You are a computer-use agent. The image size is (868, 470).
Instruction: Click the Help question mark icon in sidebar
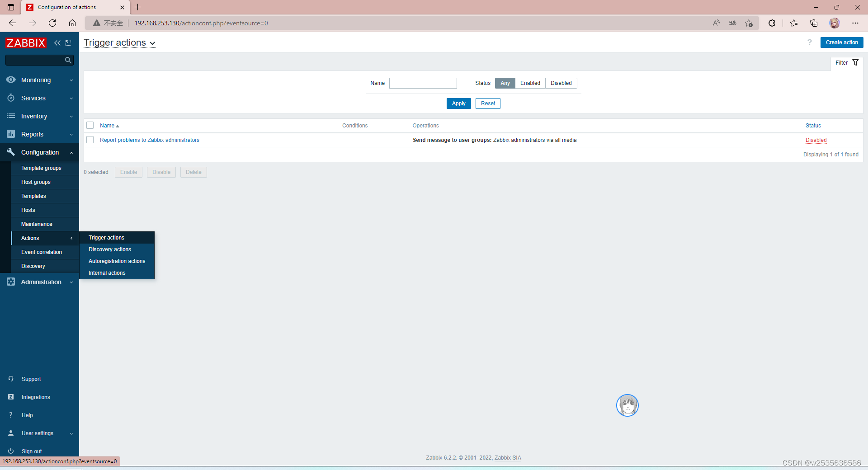[11, 415]
